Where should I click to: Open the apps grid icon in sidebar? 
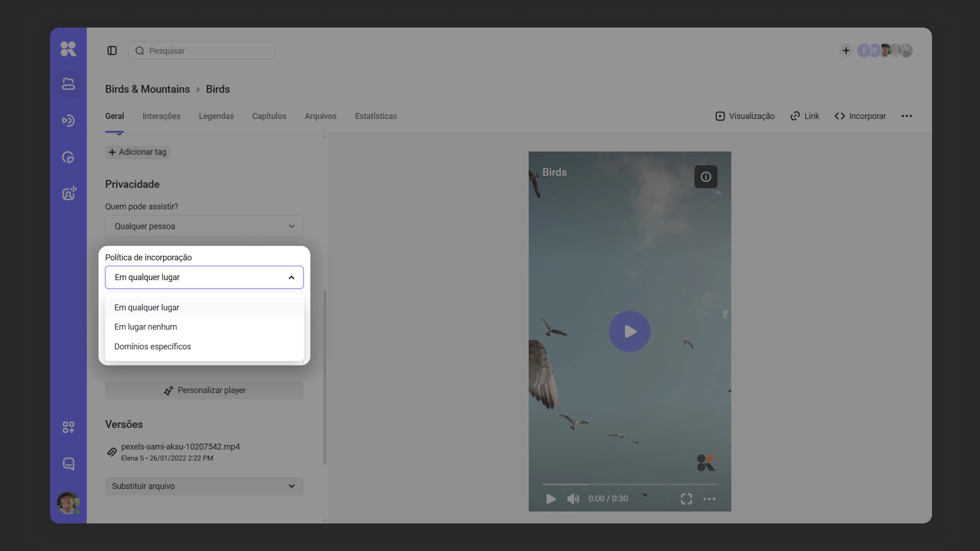pos(68,427)
